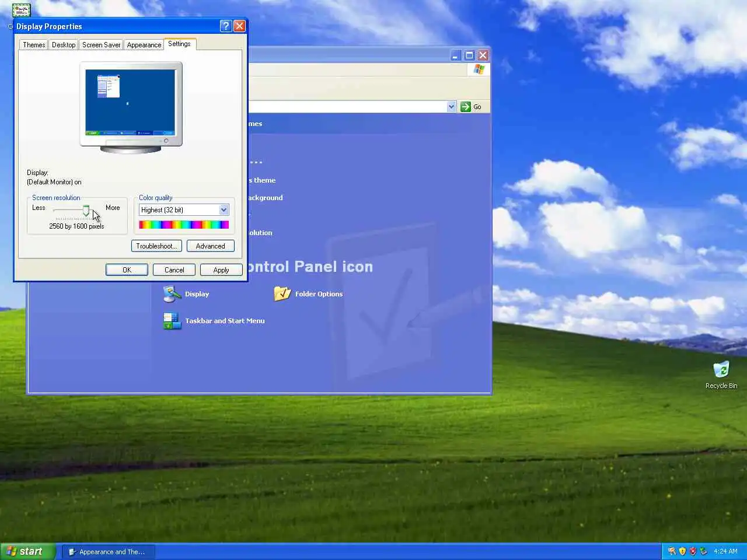Click the red shield security alert tray icon
The width and height of the screenshot is (747, 560).
(x=693, y=551)
